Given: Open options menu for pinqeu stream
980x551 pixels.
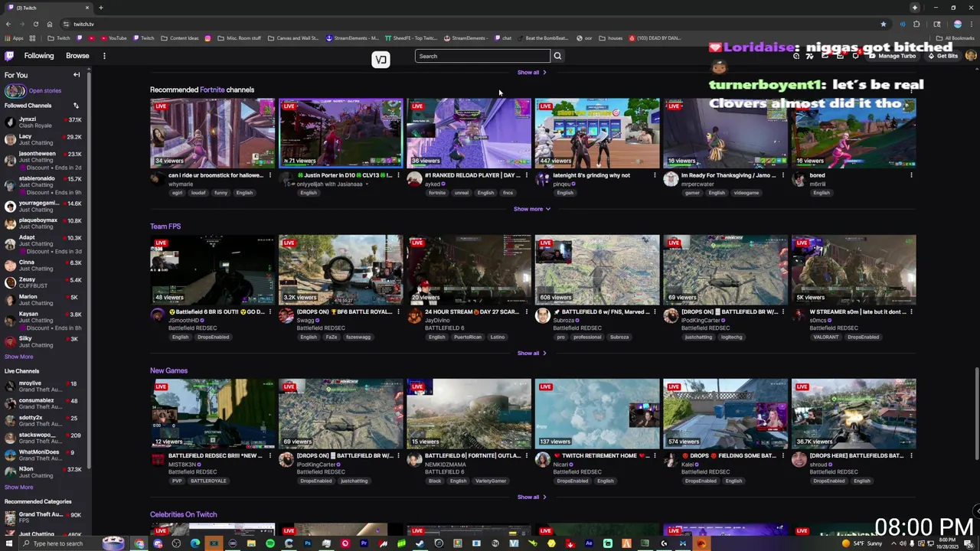Looking at the screenshot, I should click(655, 175).
